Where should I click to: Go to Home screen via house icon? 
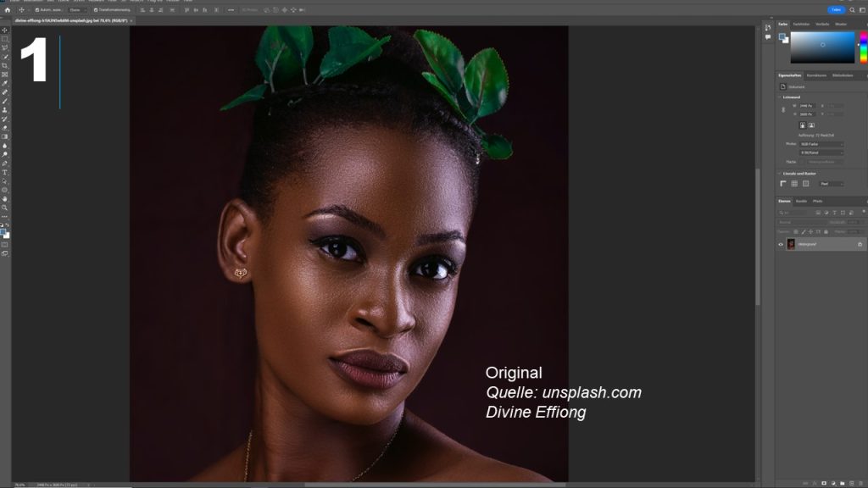click(7, 9)
